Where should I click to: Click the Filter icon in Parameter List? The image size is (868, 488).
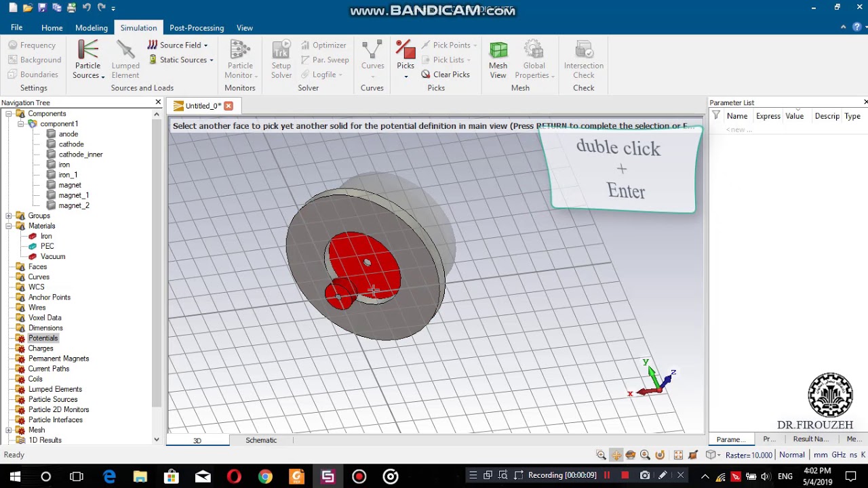716,116
